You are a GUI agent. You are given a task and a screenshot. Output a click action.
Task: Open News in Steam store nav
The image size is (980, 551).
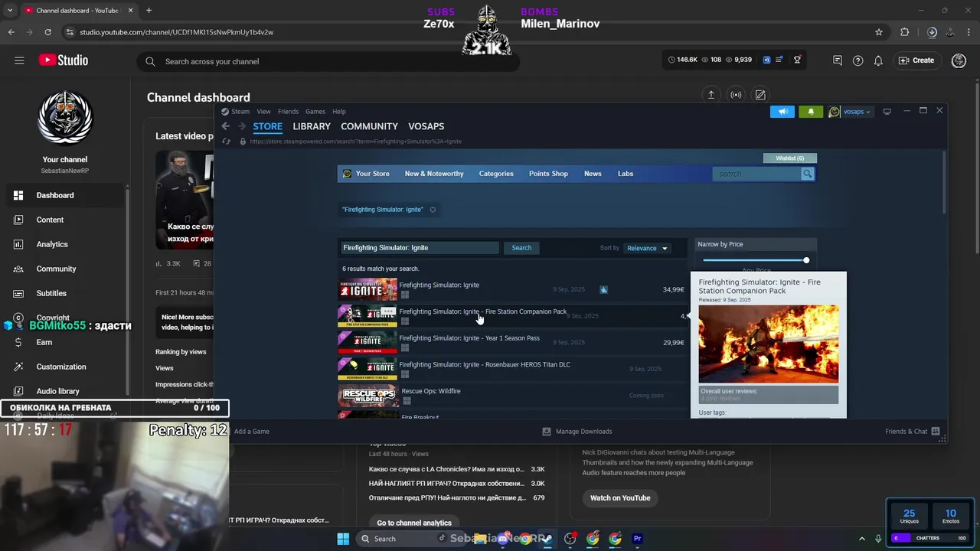(593, 174)
